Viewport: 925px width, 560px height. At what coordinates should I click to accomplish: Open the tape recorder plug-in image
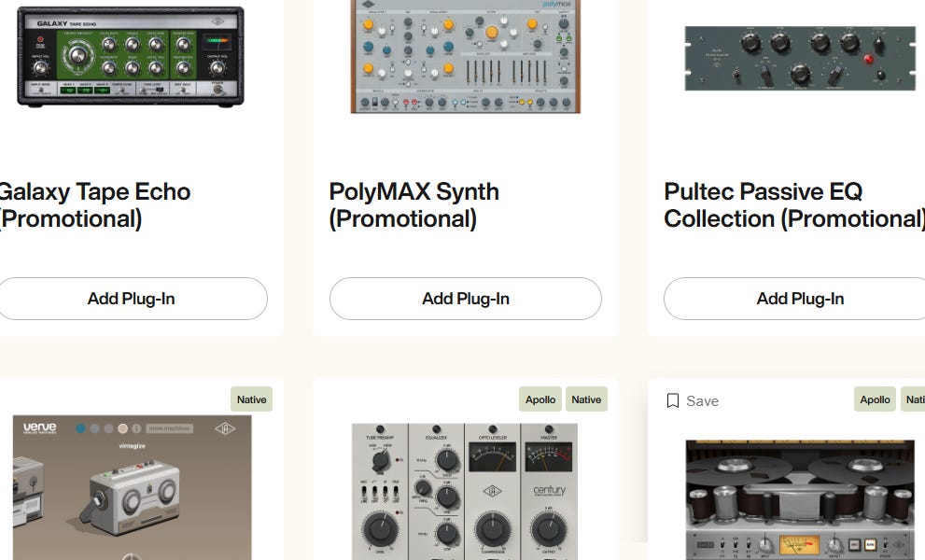click(x=800, y=500)
